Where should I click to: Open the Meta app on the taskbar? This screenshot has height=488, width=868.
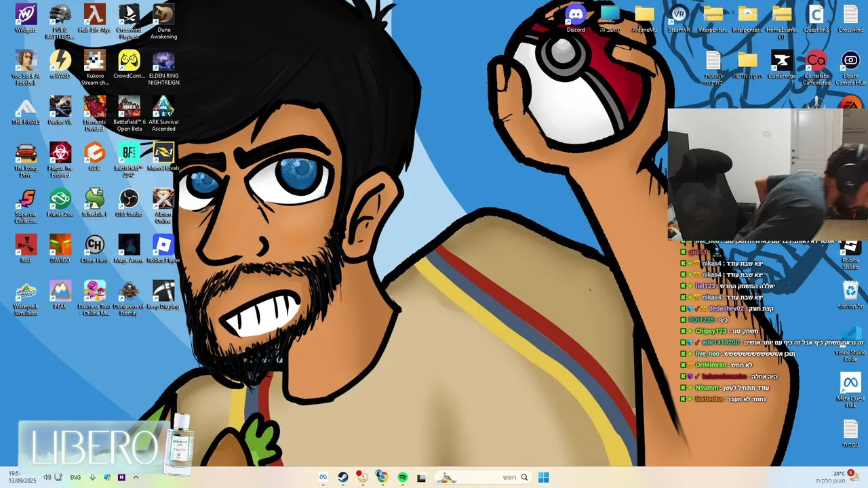tap(323, 477)
